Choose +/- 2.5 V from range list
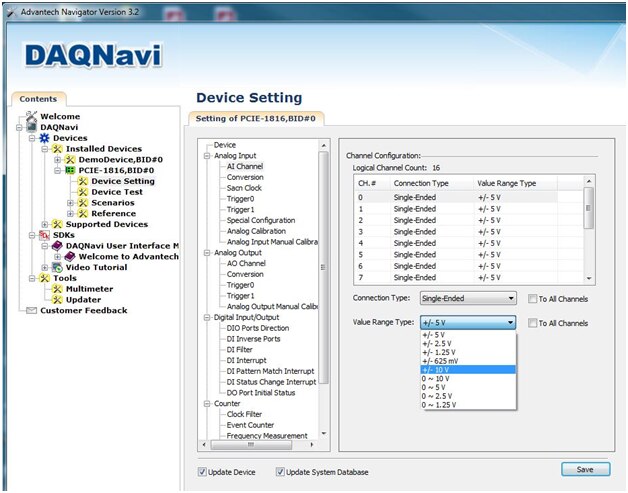Viewport: 628px width, 493px height. [468, 344]
